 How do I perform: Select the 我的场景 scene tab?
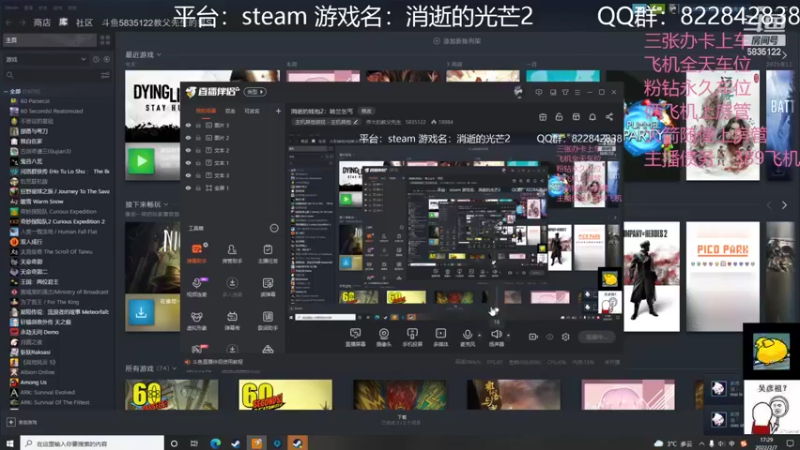point(206,111)
